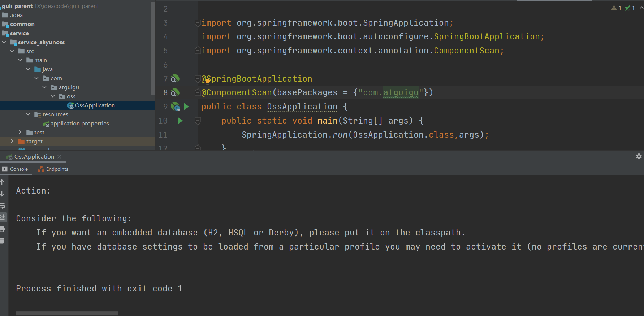
Task: Click the warning count indicator in editor
Action: (616, 8)
